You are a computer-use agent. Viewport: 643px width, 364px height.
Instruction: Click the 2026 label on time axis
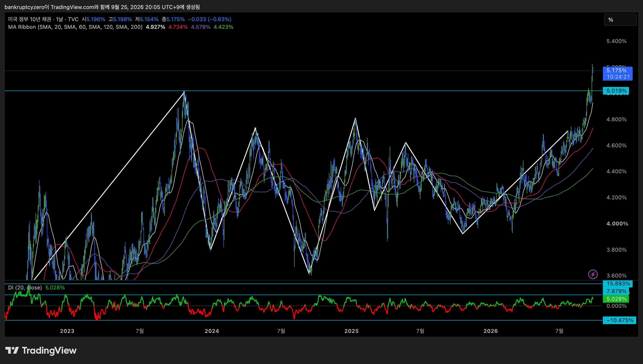pos(491,331)
